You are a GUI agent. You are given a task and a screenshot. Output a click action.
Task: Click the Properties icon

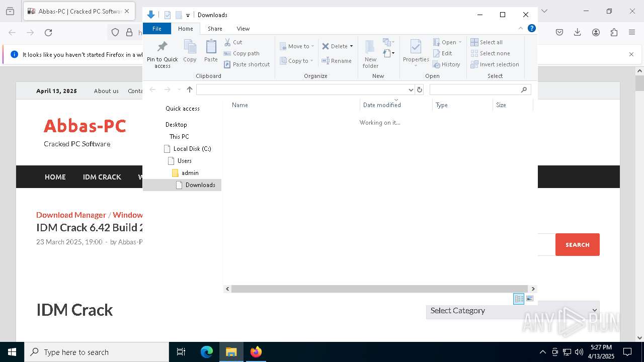(416, 46)
